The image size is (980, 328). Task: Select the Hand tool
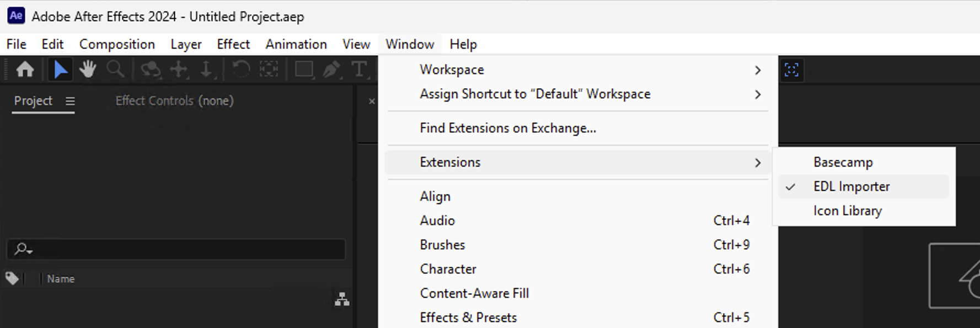pos(88,69)
